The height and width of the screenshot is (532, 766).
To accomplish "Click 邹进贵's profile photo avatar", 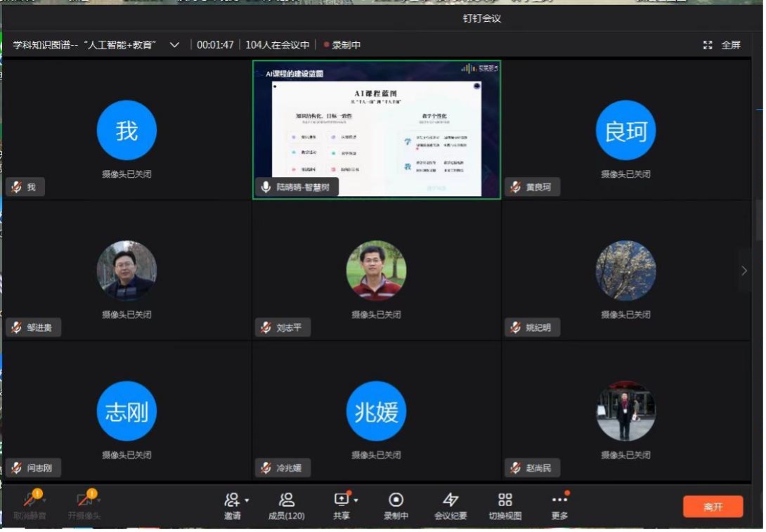I will [126, 271].
